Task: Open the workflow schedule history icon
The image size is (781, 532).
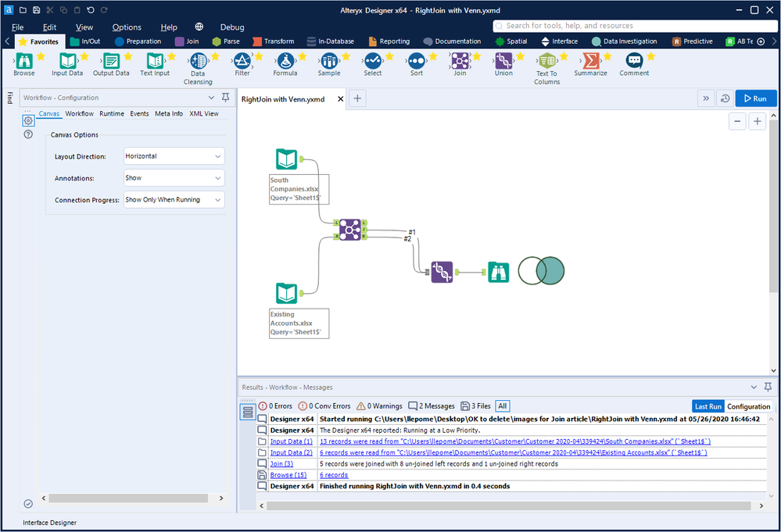Action: [725, 98]
